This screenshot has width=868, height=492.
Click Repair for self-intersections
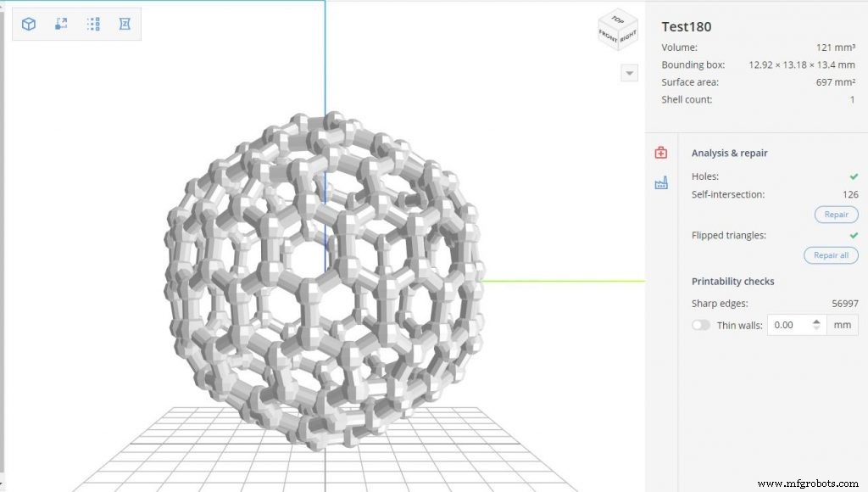click(836, 215)
